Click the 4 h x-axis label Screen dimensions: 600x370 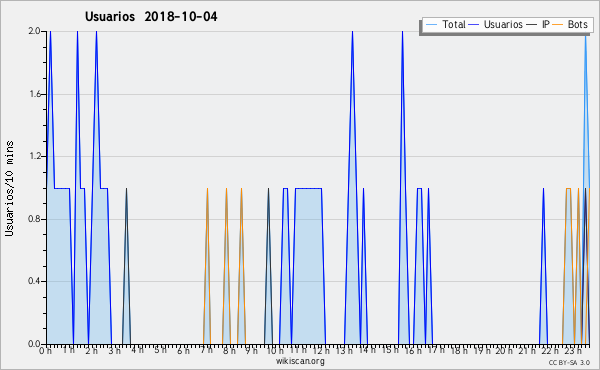137,350
